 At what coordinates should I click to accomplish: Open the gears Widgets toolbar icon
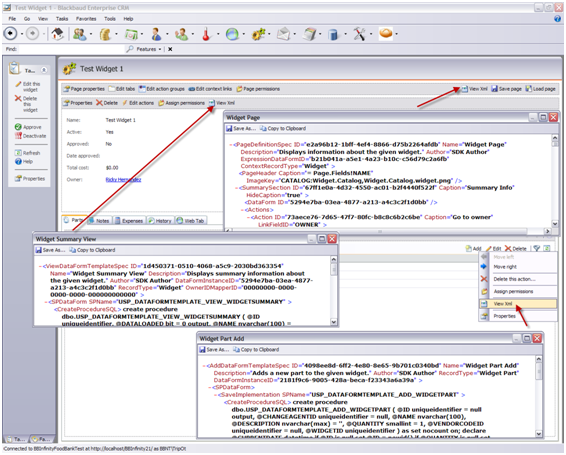[258, 34]
